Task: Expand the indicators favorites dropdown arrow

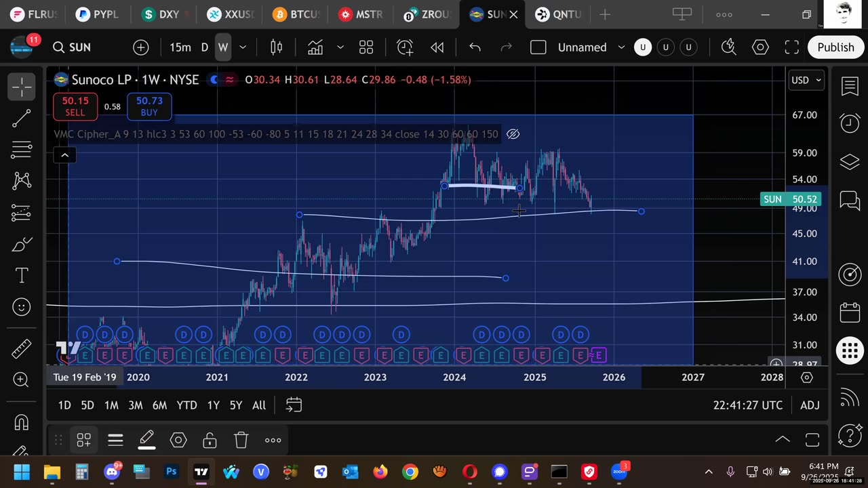Action: click(x=340, y=47)
